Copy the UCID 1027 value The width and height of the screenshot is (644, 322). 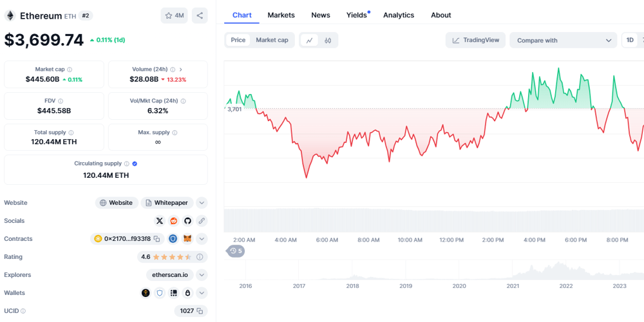coord(200,311)
